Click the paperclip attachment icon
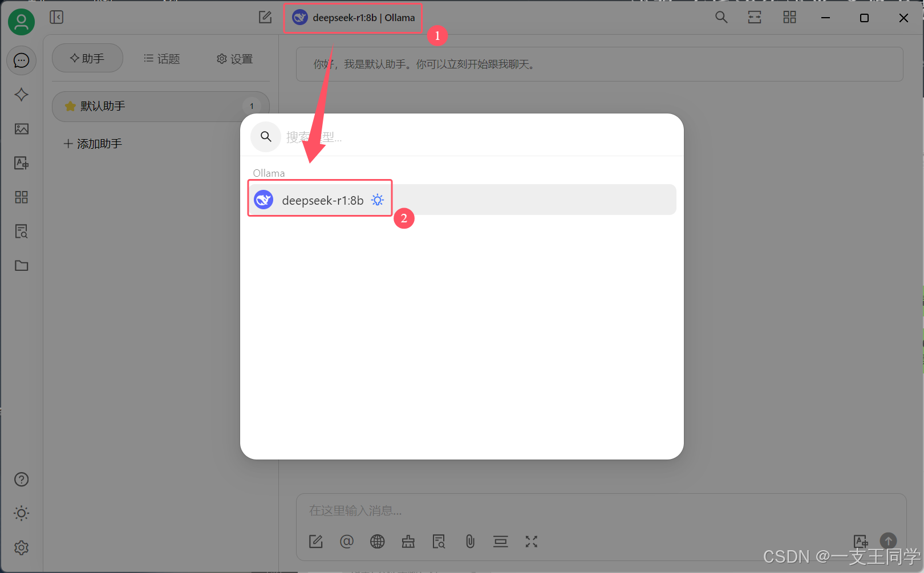The image size is (924, 573). point(470,542)
